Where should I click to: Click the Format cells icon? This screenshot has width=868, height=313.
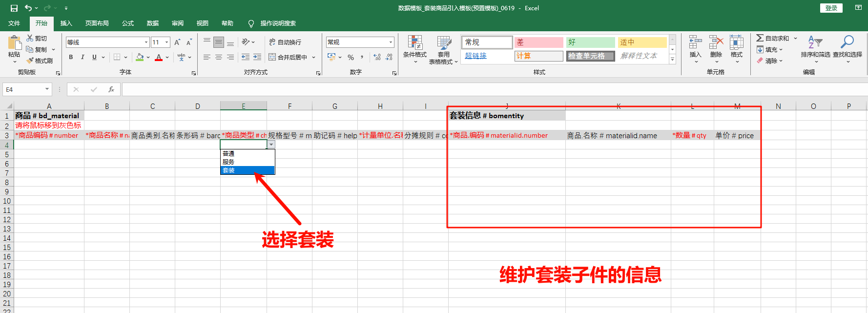click(x=737, y=42)
